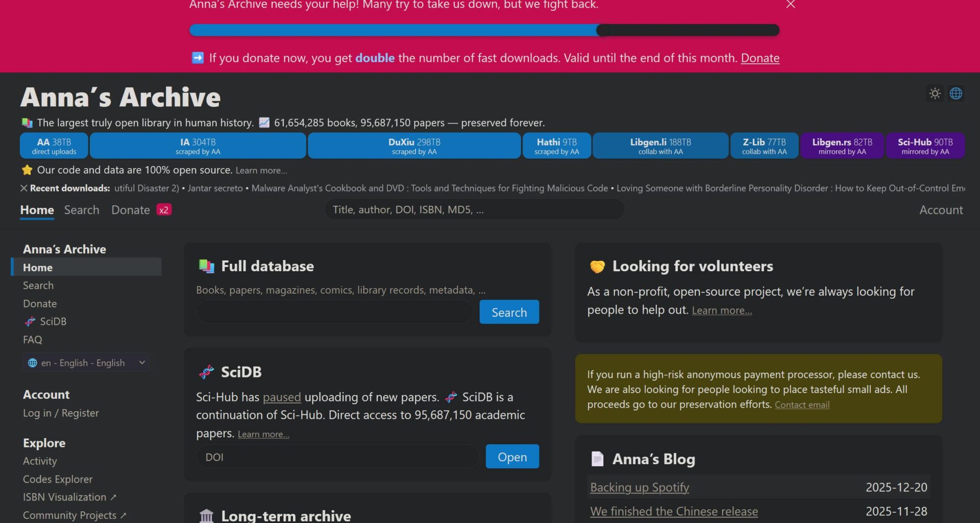Click the Long-term archive building icon
Viewport: 980px width, 523px height.
click(206, 515)
